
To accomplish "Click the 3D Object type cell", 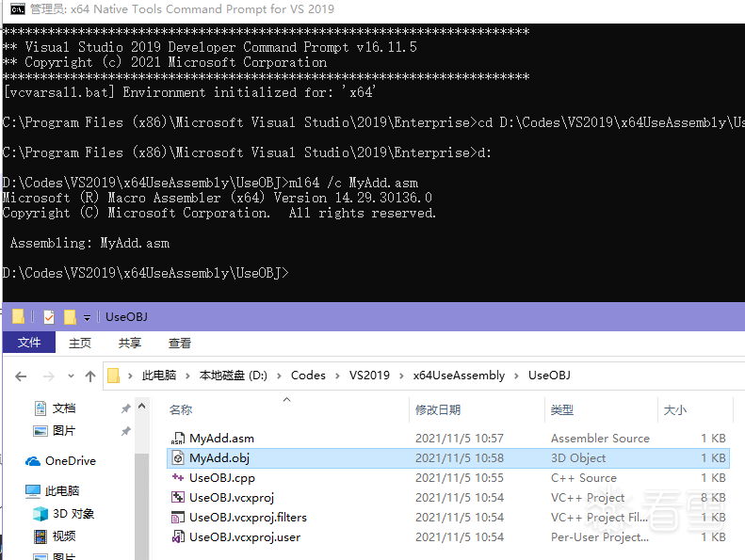I will click(x=578, y=457).
